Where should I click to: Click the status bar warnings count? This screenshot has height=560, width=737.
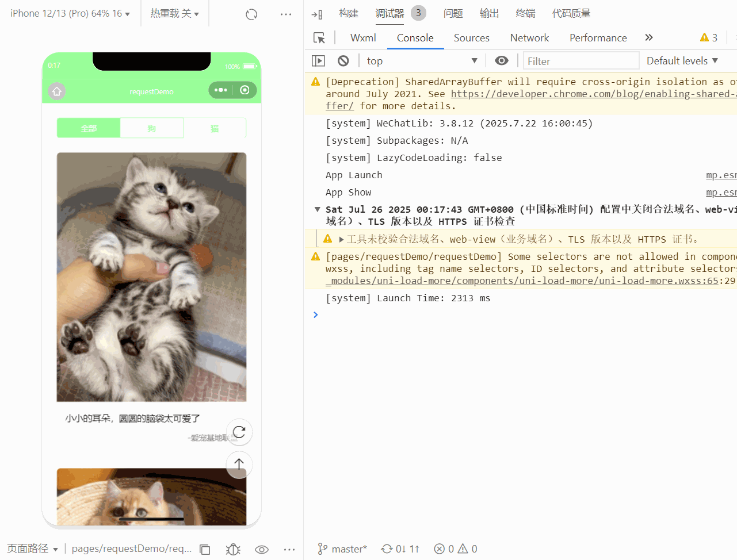[x=468, y=549]
